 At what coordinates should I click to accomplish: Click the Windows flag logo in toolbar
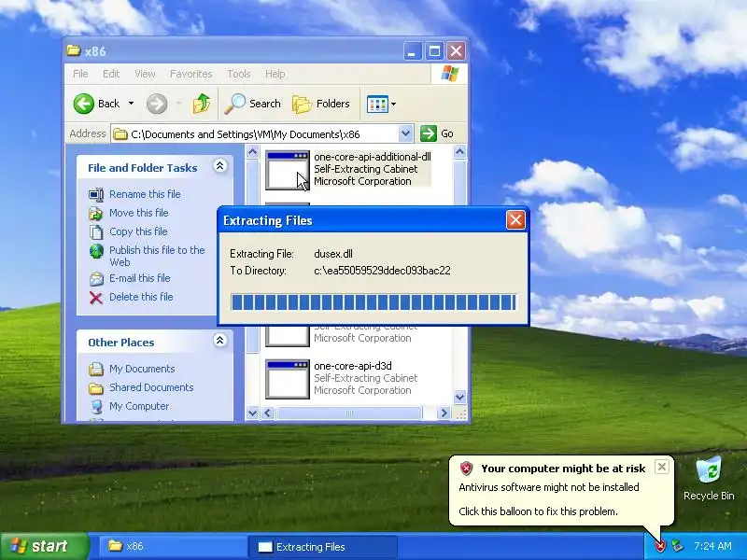[449, 74]
